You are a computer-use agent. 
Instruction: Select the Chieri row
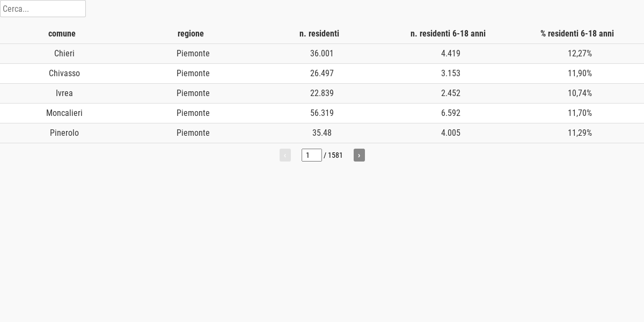pyautogui.click(x=322, y=54)
